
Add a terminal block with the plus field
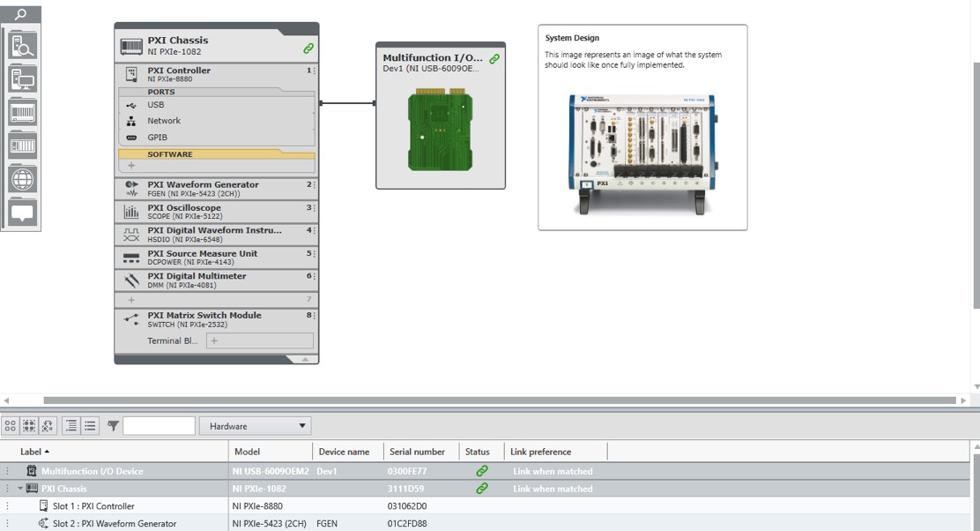(x=259, y=340)
